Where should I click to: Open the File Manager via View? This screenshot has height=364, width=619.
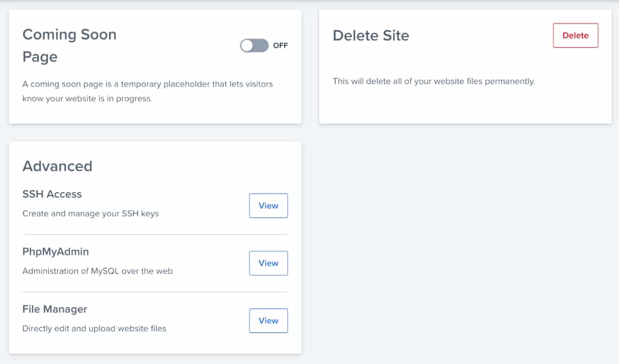pos(268,320)
